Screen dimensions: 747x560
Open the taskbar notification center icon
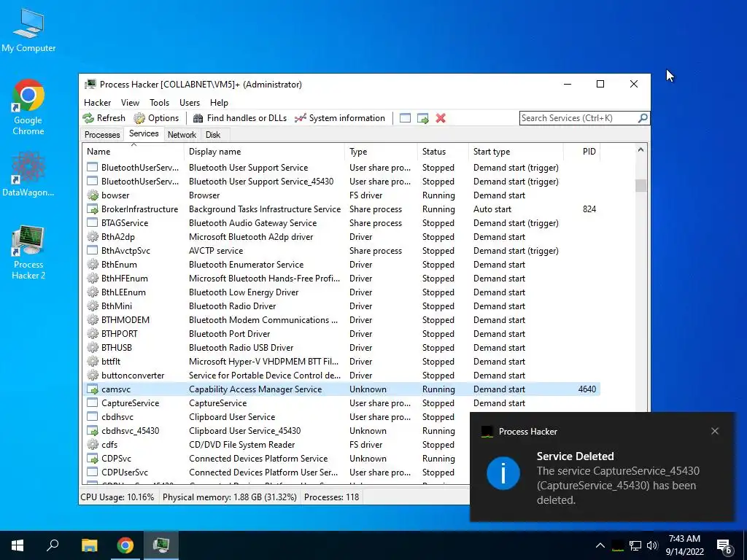724,545
